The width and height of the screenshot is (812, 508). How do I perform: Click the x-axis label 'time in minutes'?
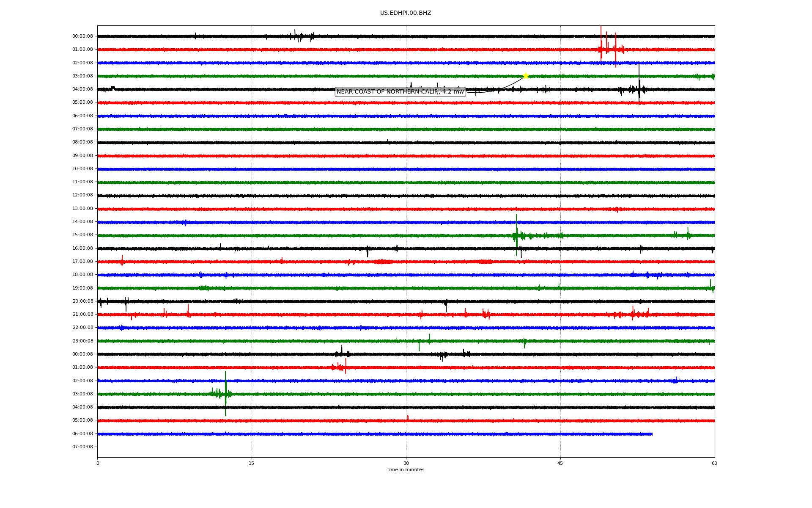pos(405,470)
